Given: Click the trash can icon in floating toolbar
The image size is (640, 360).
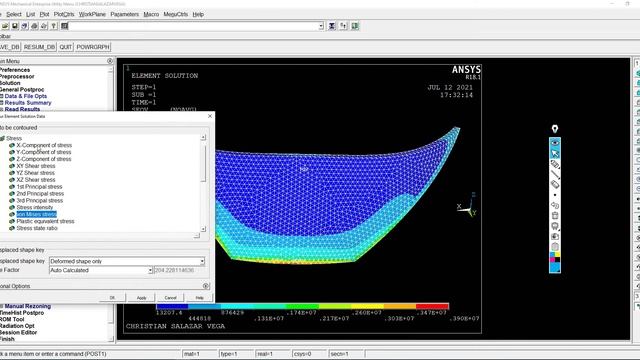Looking at the screenshot, I should click(555, 216).
